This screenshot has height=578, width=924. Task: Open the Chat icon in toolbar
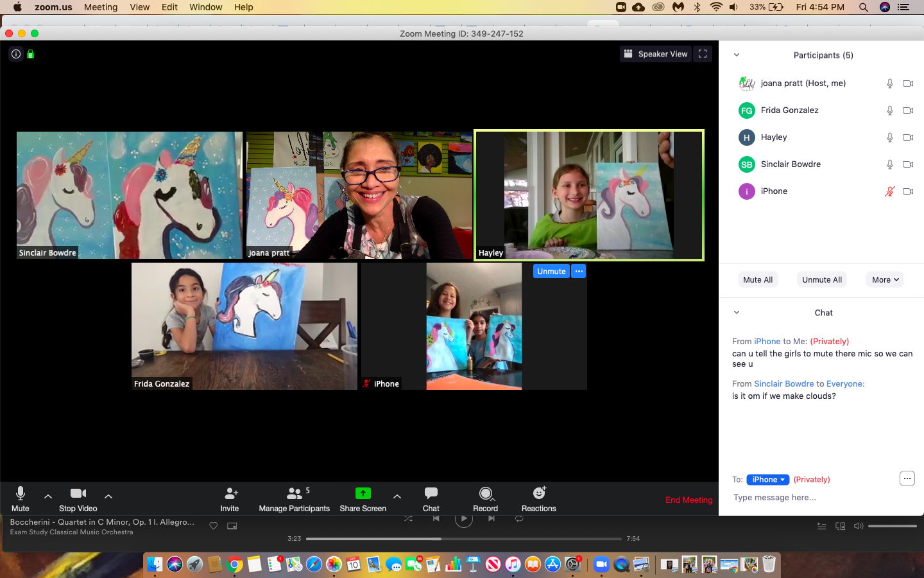point(431,493)
